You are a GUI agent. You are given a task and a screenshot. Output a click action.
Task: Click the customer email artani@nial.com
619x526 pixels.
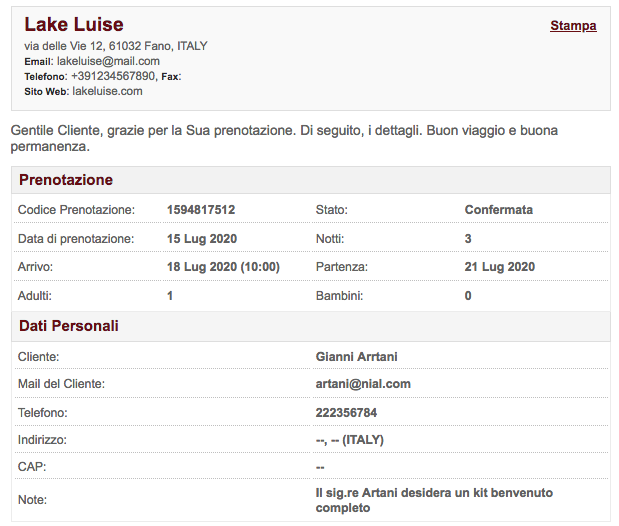[363, 384]
